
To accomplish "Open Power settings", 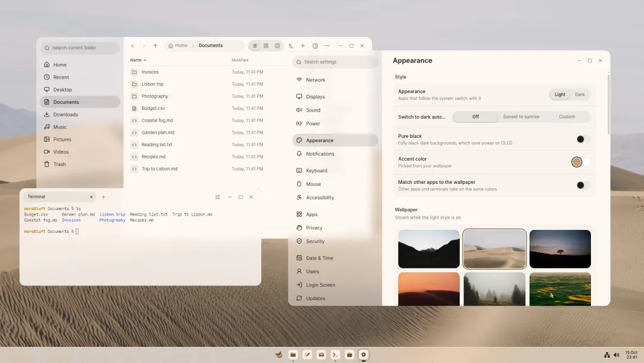I will pos(335,124).
